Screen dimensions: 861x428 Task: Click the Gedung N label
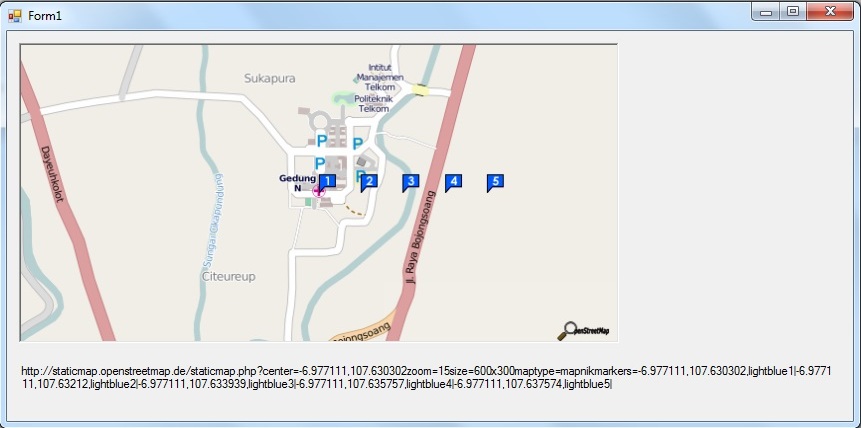tap(298, 183)
